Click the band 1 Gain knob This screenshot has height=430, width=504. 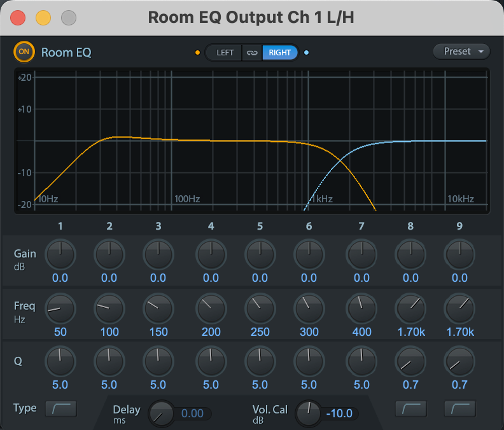[x=60, y=255]
